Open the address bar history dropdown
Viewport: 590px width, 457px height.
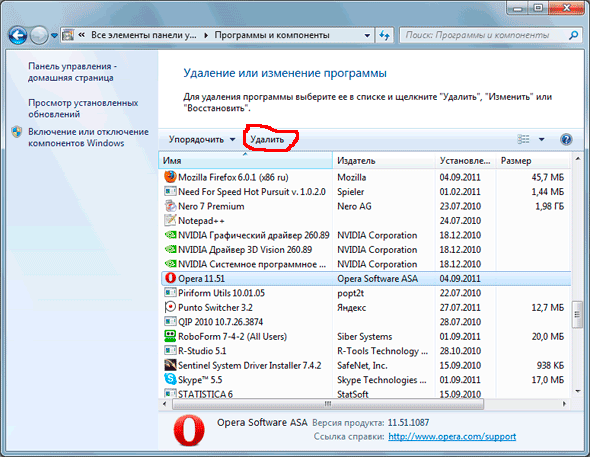coord(367,35)
